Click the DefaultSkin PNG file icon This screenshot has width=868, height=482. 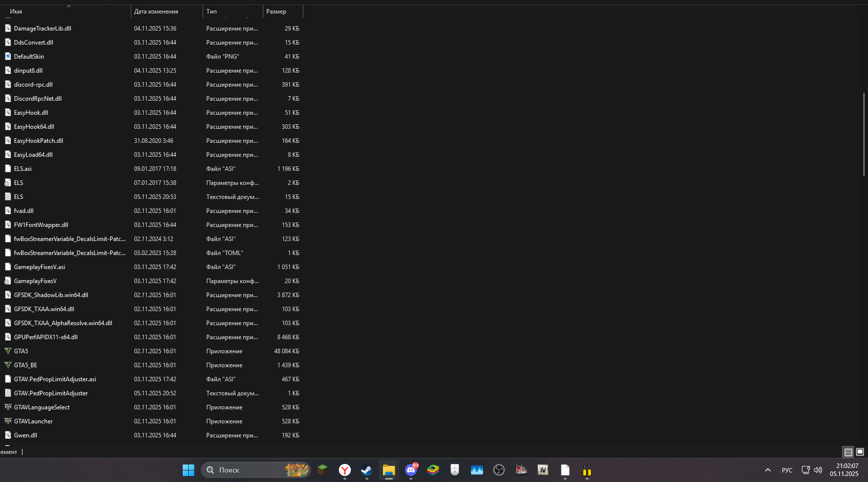point(8,57)
